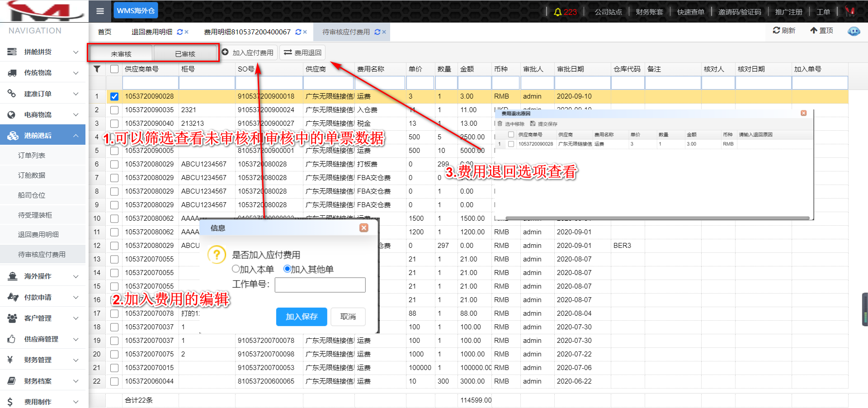
Task: Tick the select-all checkbox in the header
Action: tap(114, 69)
